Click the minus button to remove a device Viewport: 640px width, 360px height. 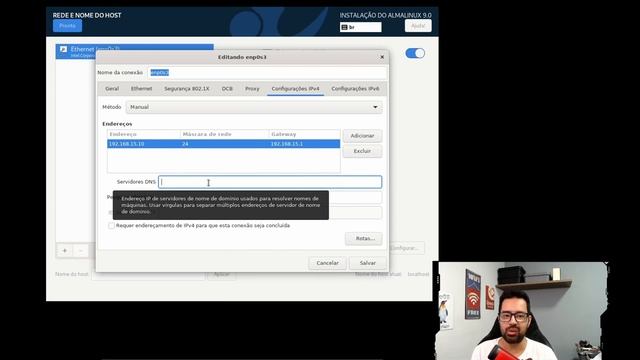81,251
